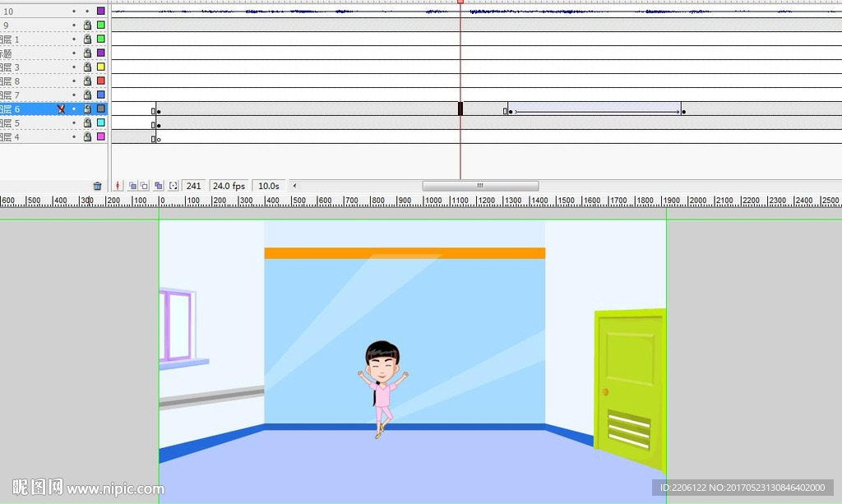This screenshot has height=504, width=842.
Task: Enable onion skin outlines button
Action: [x=144, y=187]
